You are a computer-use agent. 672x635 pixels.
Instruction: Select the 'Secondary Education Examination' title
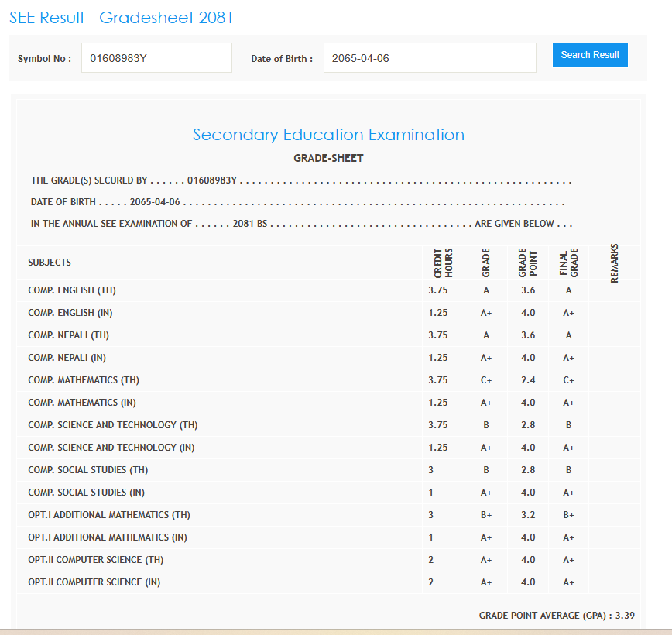328,135
